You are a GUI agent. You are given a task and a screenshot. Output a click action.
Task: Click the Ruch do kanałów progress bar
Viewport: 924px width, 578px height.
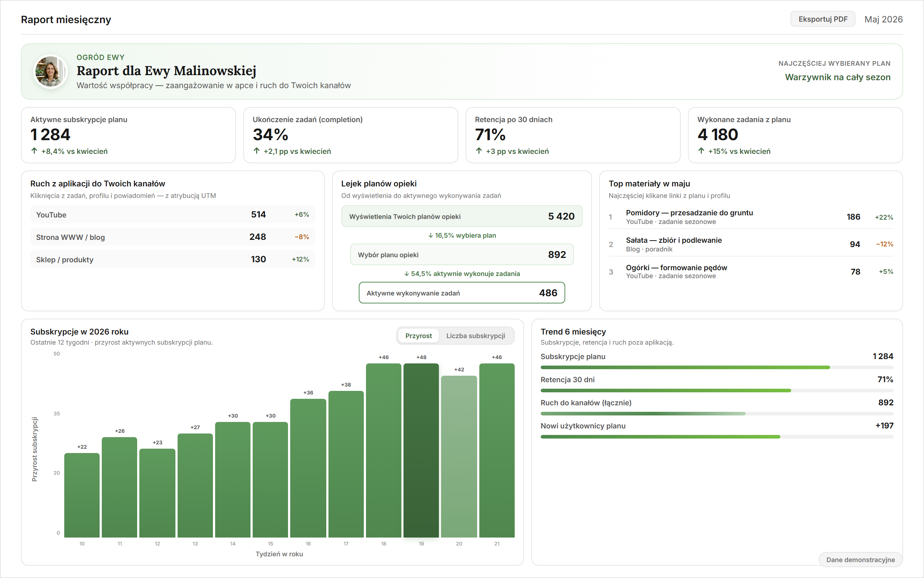(717, 414)
